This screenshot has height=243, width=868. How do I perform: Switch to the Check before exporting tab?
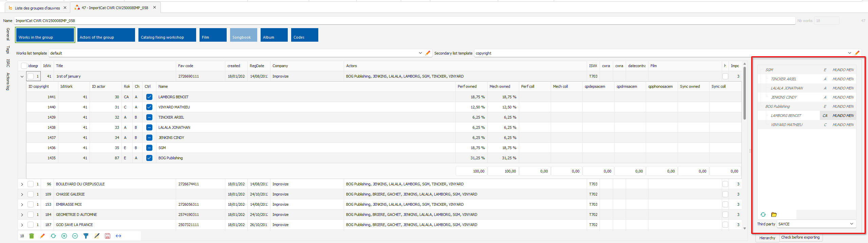coord(800,238)
